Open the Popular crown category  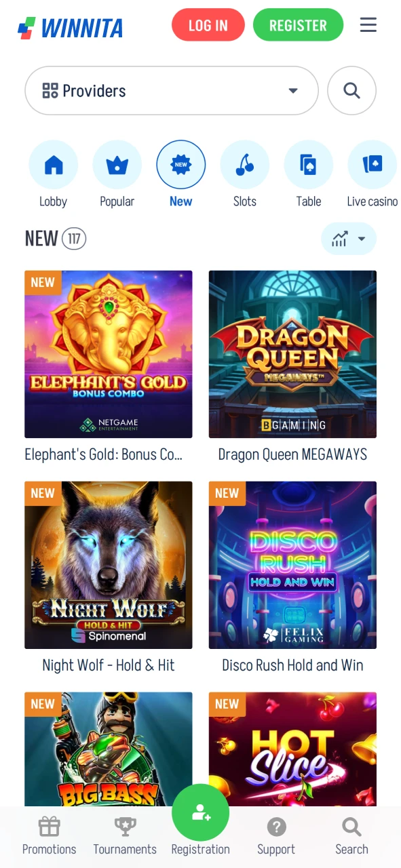click(x=117, y=164)
